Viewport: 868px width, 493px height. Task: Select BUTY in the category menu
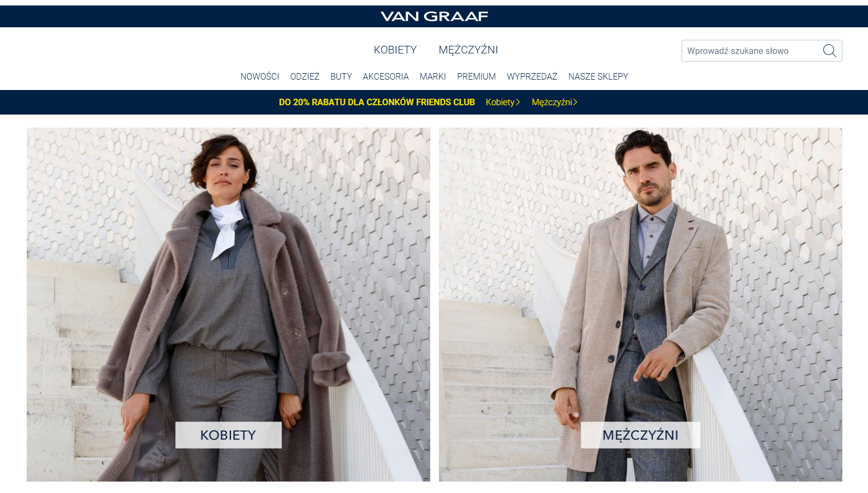pos(341,76)
